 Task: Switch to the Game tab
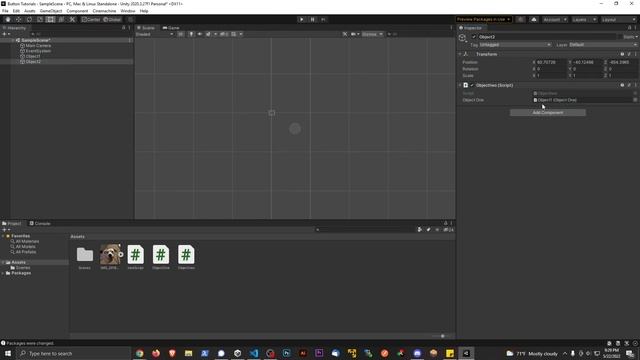point(171,28)
